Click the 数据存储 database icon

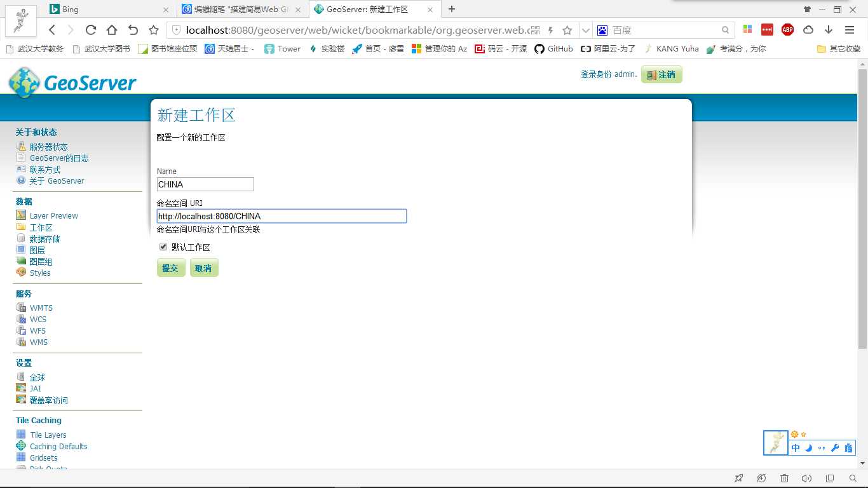pyautogui.click(x=21, y=238)
